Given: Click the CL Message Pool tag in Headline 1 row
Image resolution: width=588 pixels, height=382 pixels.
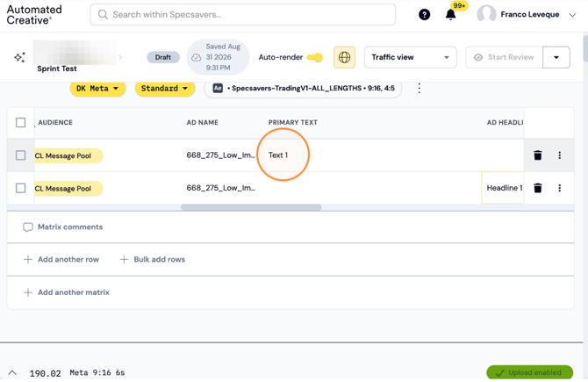Looking at the screenshot, I should tap(68, 189).
